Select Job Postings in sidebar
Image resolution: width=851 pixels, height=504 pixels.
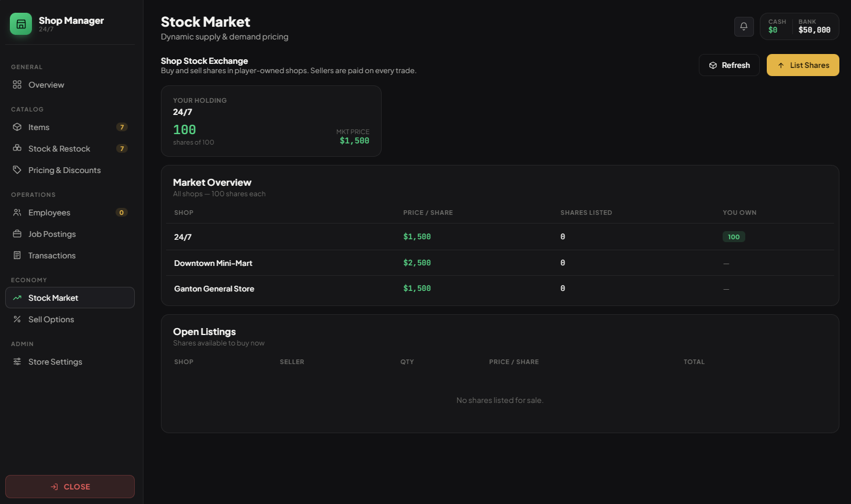(x=70, y=234)
